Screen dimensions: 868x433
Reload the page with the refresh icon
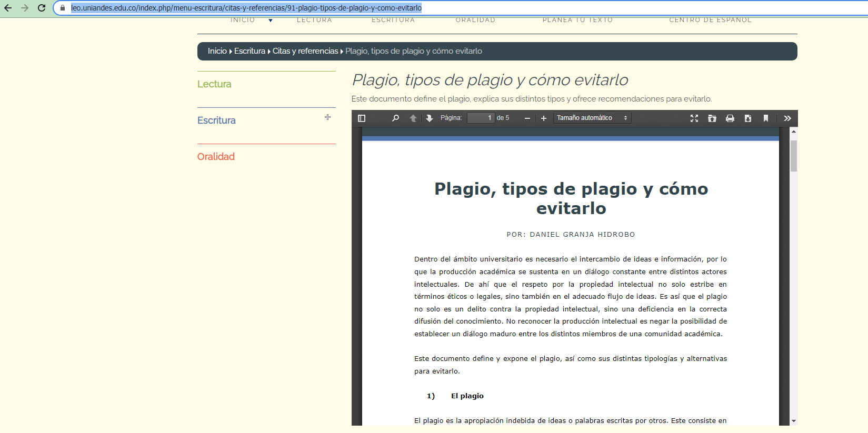pyautogui.click(x=42, y=8)
